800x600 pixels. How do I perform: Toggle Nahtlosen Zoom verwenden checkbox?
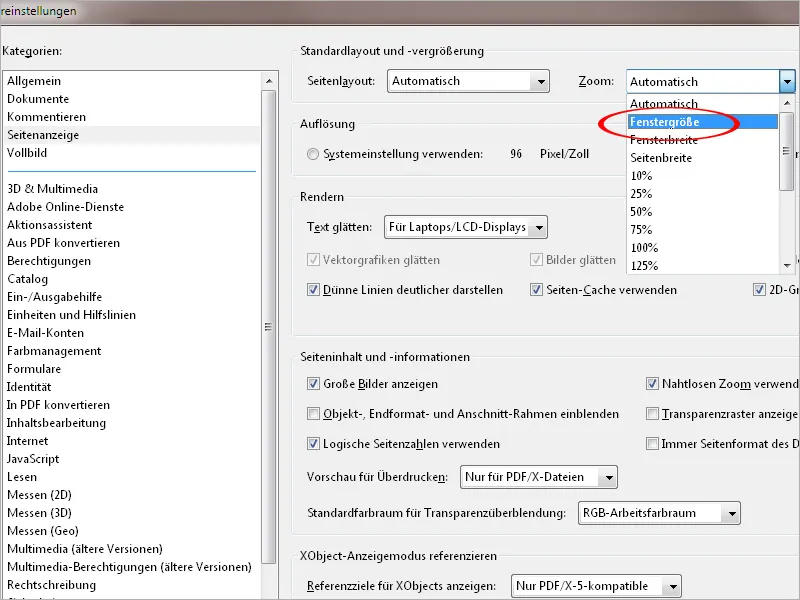(x=652, y=384)
